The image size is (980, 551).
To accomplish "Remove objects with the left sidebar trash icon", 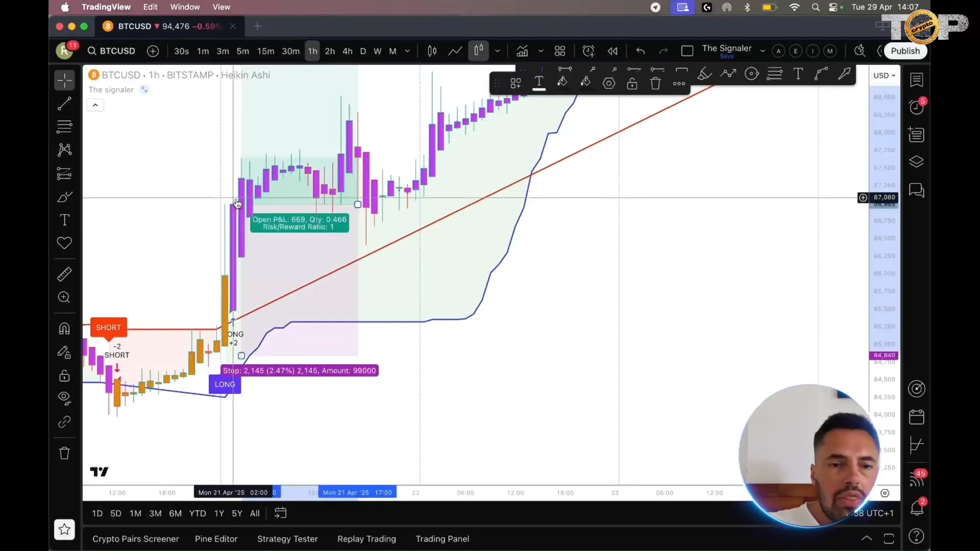I will point(64,453).
